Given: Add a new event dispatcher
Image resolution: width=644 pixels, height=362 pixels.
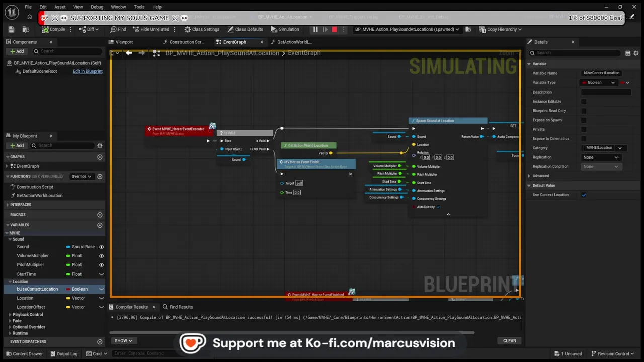Looking at the screenshot, I should (100, 342).
